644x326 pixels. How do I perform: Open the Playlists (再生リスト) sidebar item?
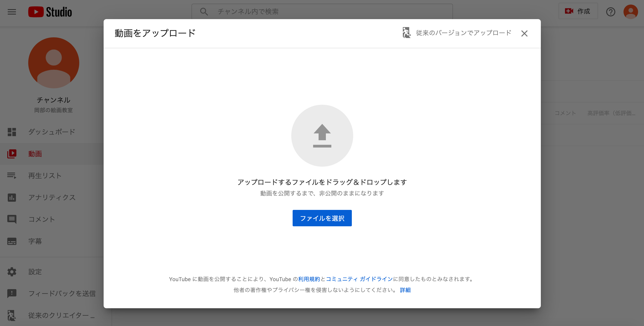pyautogui.click(x=45, y=176)
